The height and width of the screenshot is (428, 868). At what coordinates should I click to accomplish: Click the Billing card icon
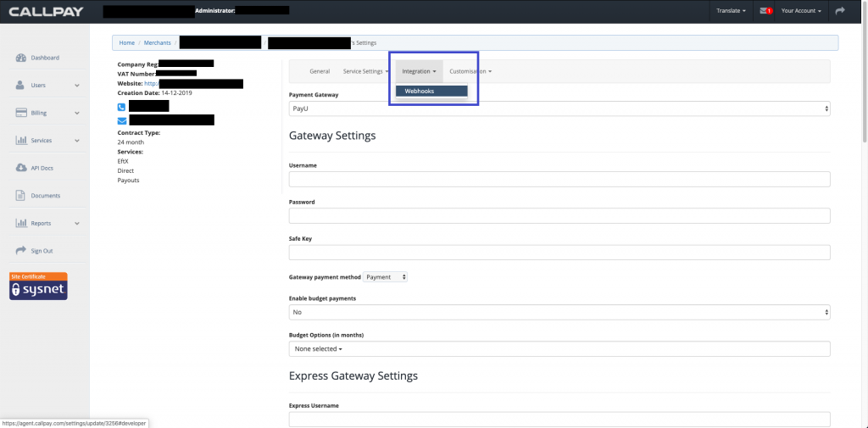[x=21, y=113]
